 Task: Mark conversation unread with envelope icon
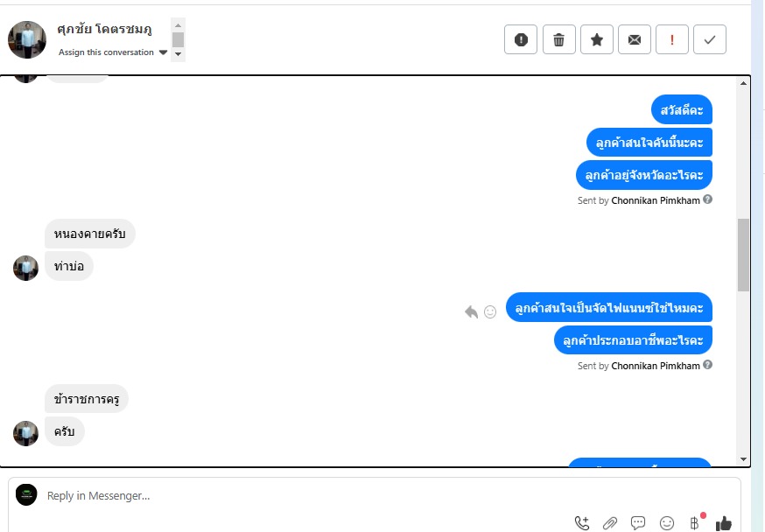tap(635, 39)
